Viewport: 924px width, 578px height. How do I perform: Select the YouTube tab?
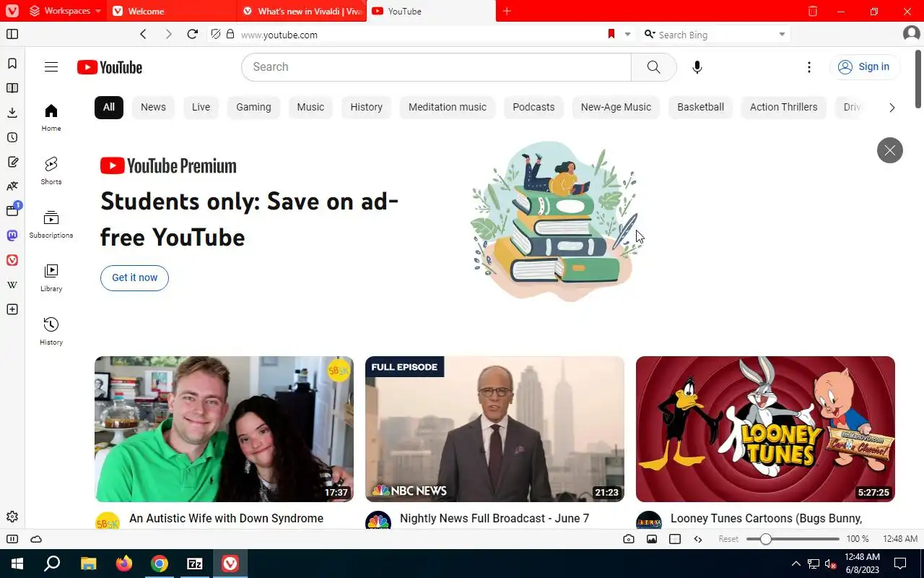(431, 11)
